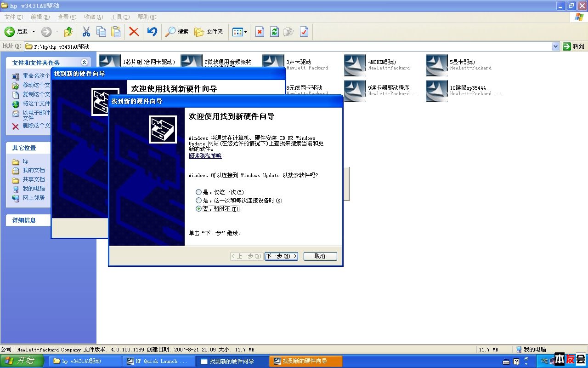The image size is (588, 368).
Task: Select the 8无线网卡驱动 file name
Action: coord(304,87)
